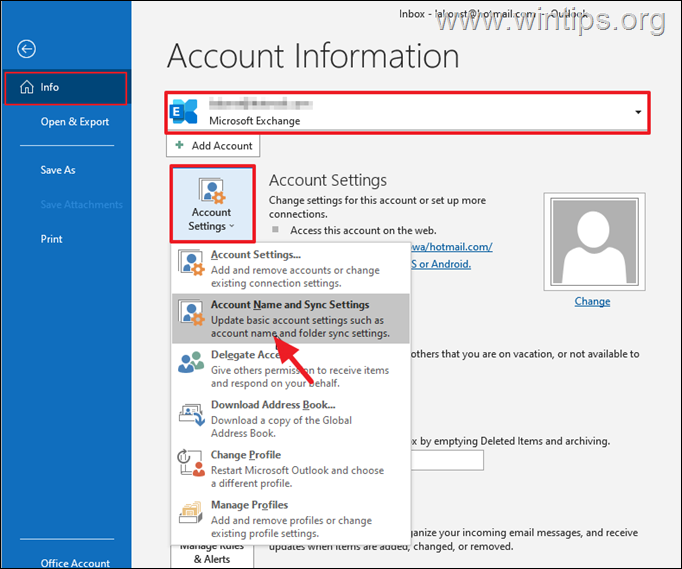The width and height of the screenshot is (682, 569).
Task: Open the Info tab
Action: point(65,87)
